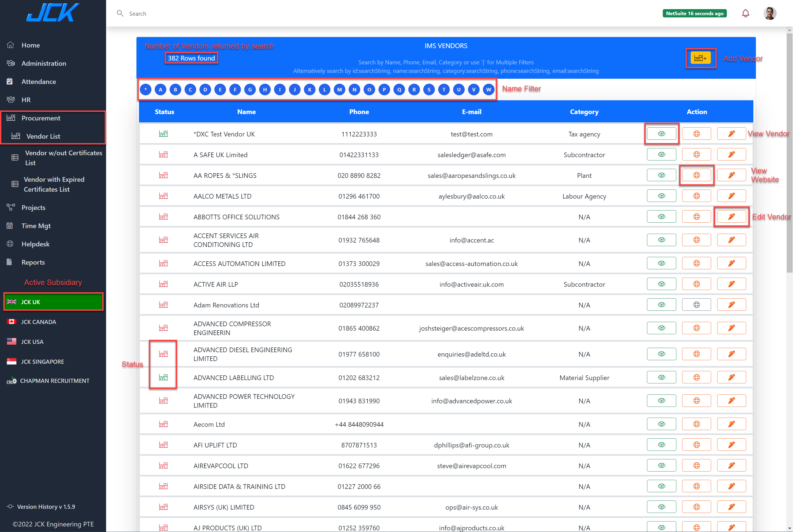794x532 pixels.
Task: Toggle visibility eye icon for ACCENT SERVICES AIR CONDITIONING LTD
Action: pyautogui.click(x=661, y=240)
